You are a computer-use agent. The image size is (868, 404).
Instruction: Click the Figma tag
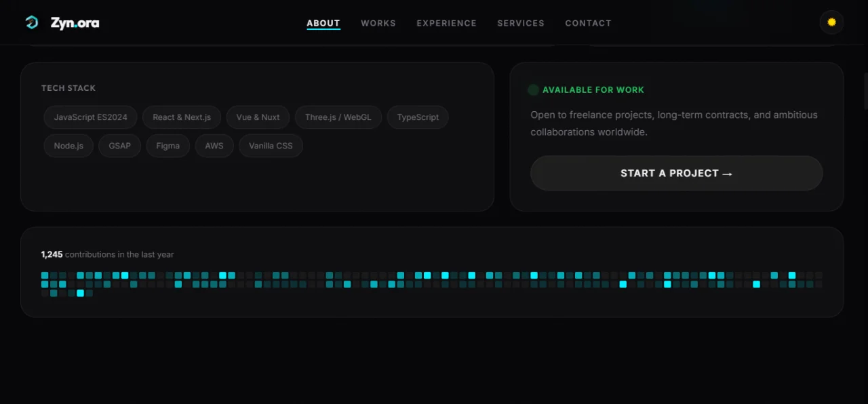168,146
